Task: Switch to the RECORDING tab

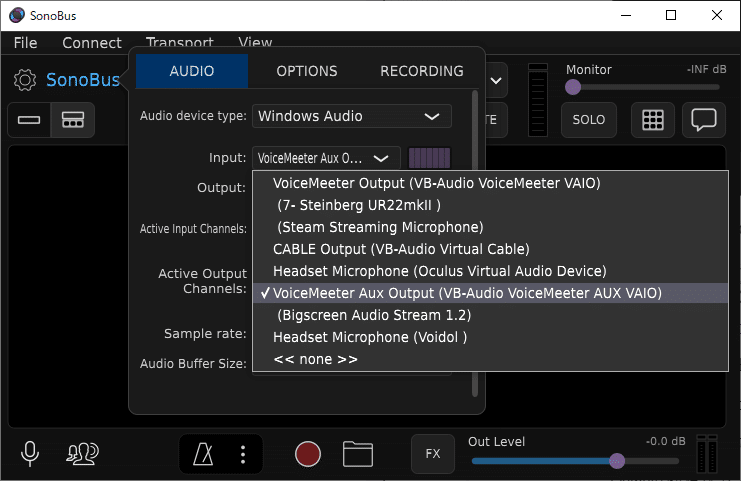Action: [422, 71]
